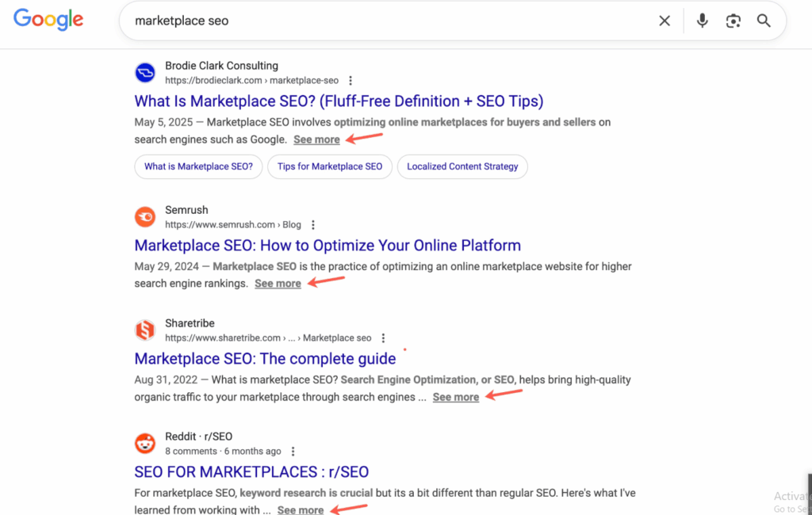This screenshot has width=812, height=515.
Task: Clear the search box with the X icon
Action: pyautogui.click(x=665, y=21)
